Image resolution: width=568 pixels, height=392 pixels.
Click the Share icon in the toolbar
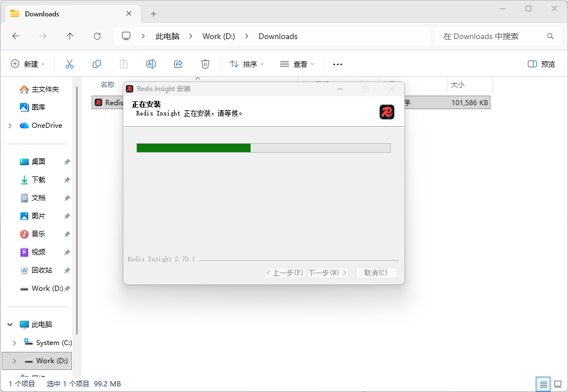[x=178, y=64]
